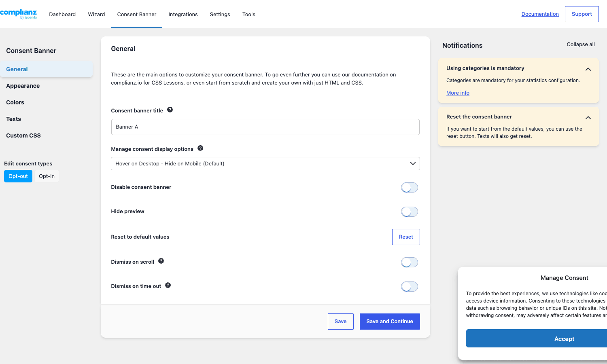Enable Dismiss on time out switch
This screenshot has width=607, height=364.
410,286
